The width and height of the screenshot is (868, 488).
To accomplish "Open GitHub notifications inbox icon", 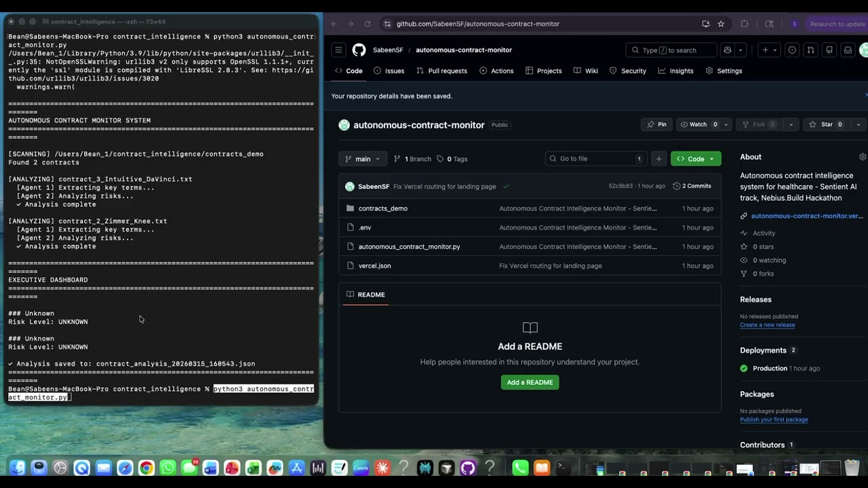I will click(848, 50).
